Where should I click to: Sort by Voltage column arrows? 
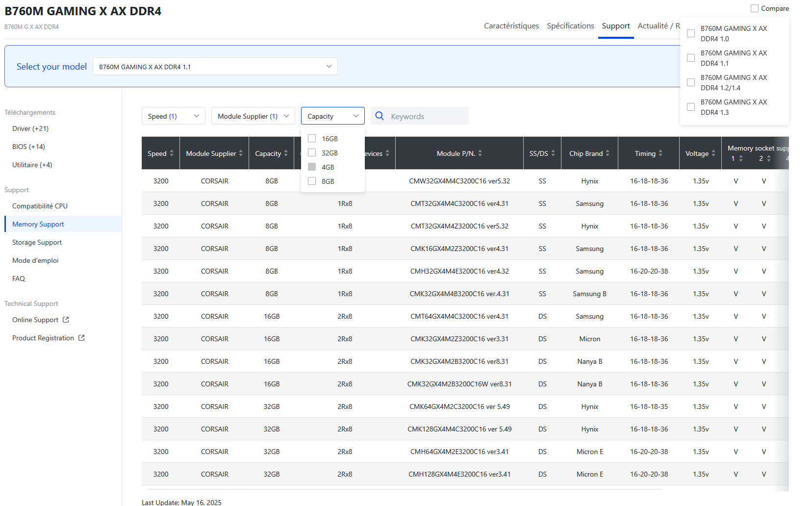[713, 153]
